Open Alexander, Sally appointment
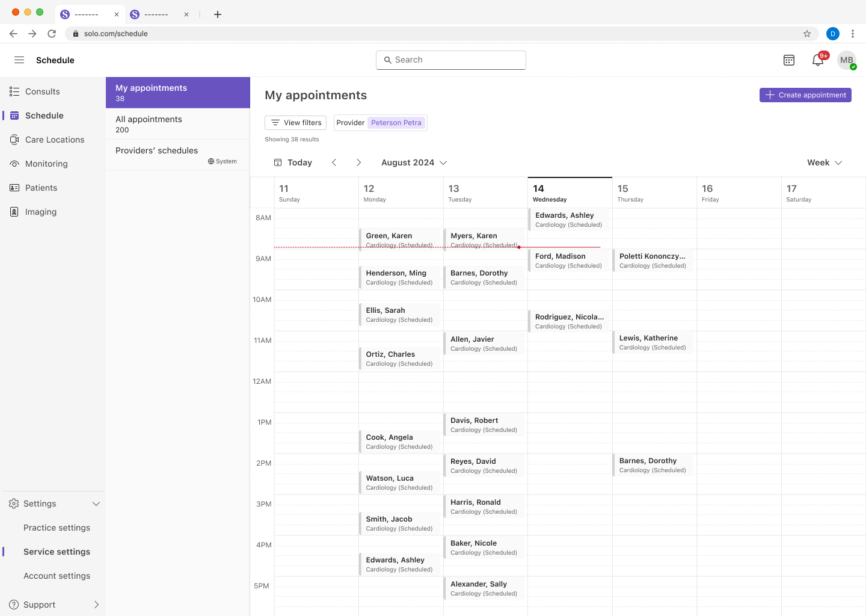The image size is (866, 616). 484,587
